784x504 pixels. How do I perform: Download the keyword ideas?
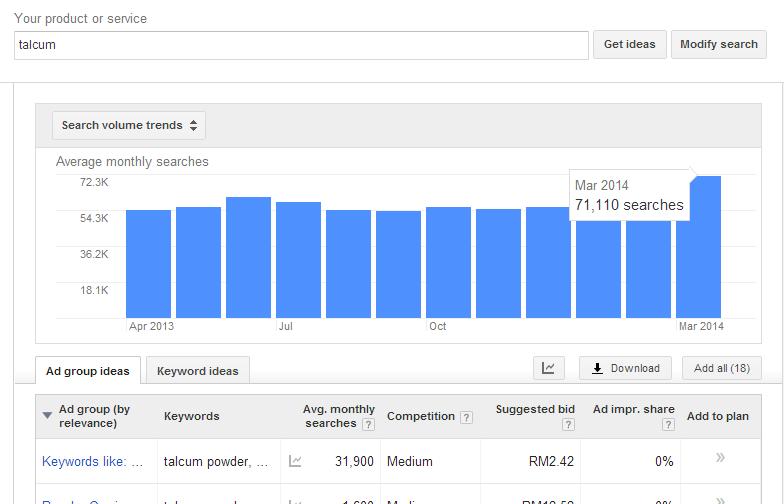pos(626,368)
